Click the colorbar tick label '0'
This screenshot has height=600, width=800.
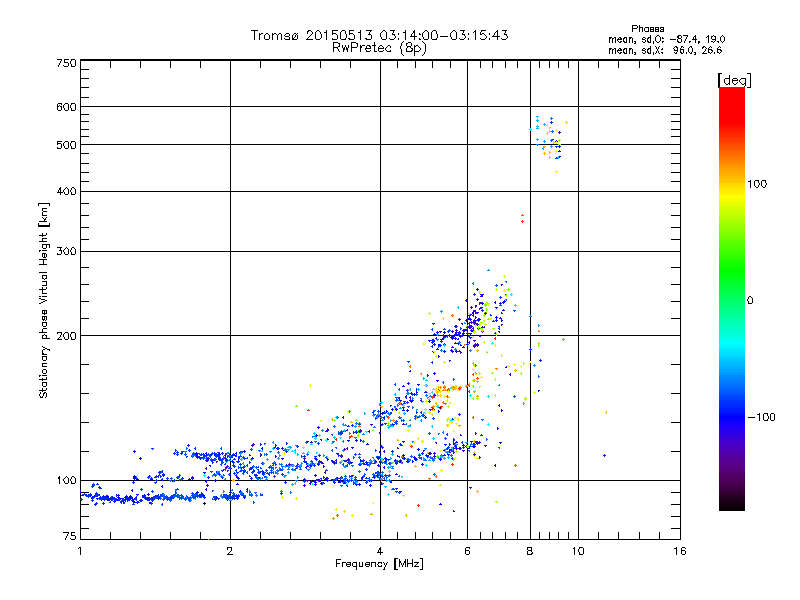[x=750, y=301]
